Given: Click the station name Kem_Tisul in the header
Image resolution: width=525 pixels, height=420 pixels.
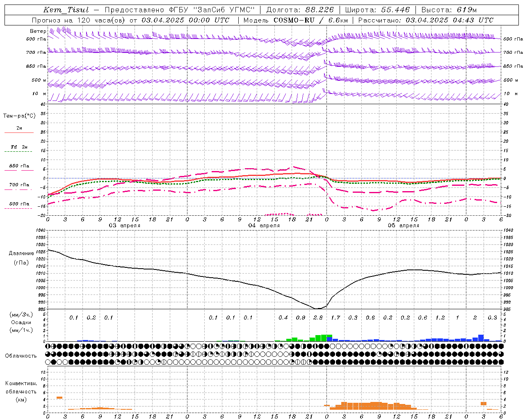Looking at the screenshot, I should pos(66,10).
